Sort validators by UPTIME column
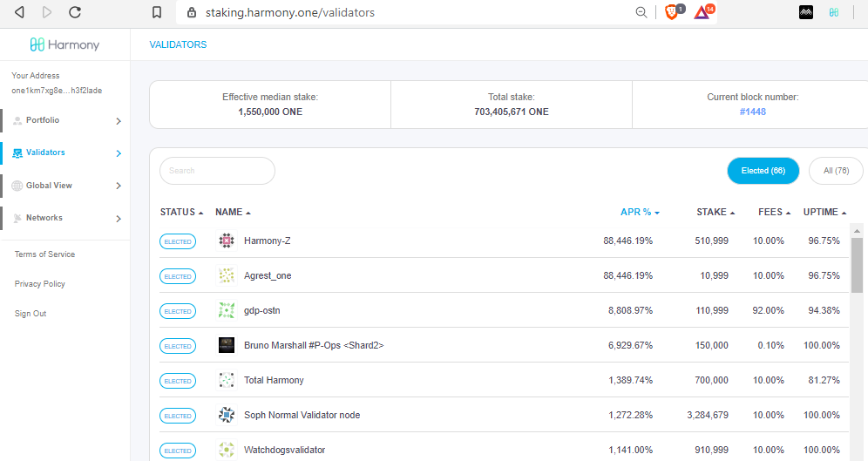The width and height of the screenshot is (868, 461). click(x=824, y=212)
